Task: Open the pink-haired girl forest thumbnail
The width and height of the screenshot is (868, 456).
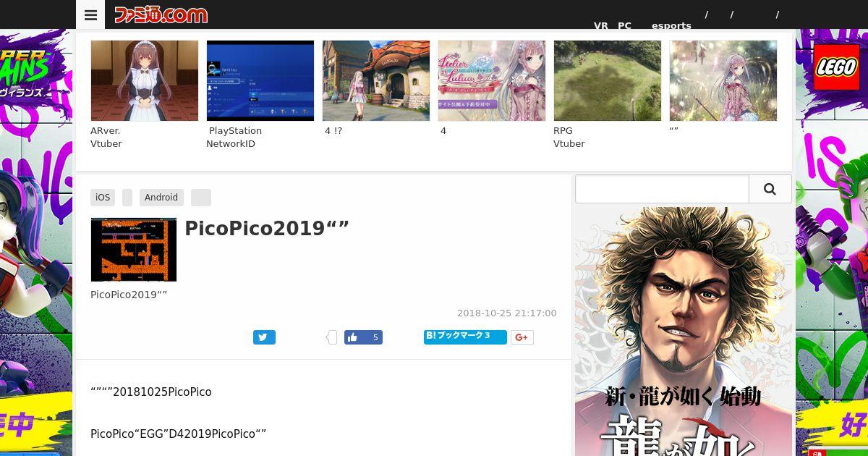Action: pos(723,80)
